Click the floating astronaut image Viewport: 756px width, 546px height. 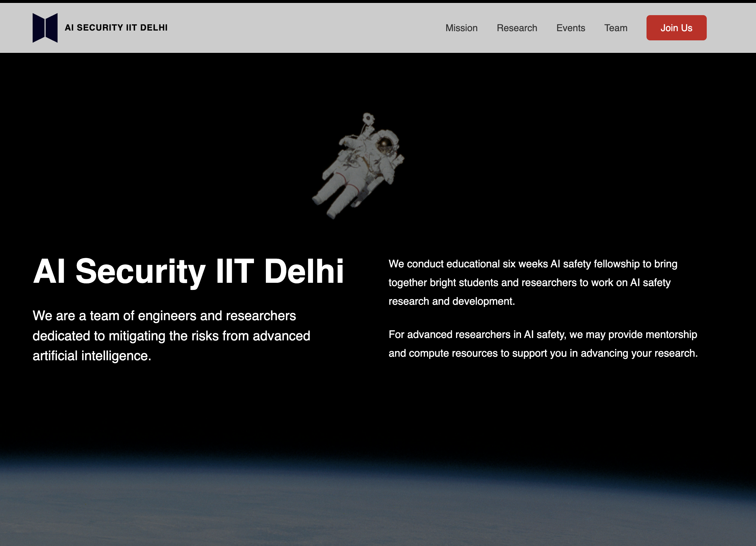tap(358, 166)
